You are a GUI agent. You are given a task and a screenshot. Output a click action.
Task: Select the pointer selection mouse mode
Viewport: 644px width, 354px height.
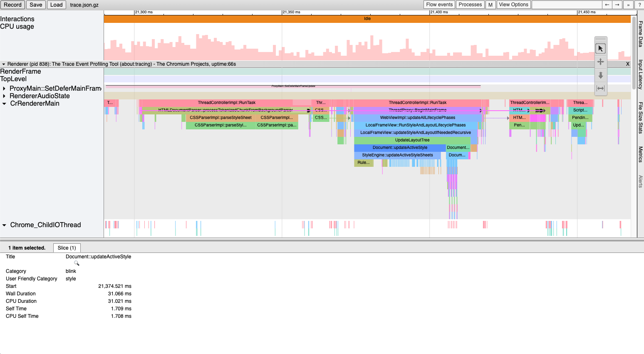click(x=600, y=49)
